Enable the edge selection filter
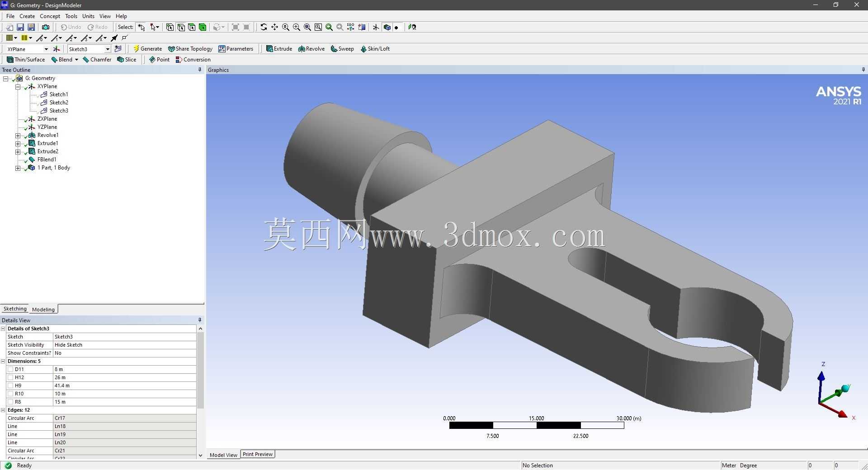Image resolution: width=868 pixels, height=470 pixels. (181, 27)
